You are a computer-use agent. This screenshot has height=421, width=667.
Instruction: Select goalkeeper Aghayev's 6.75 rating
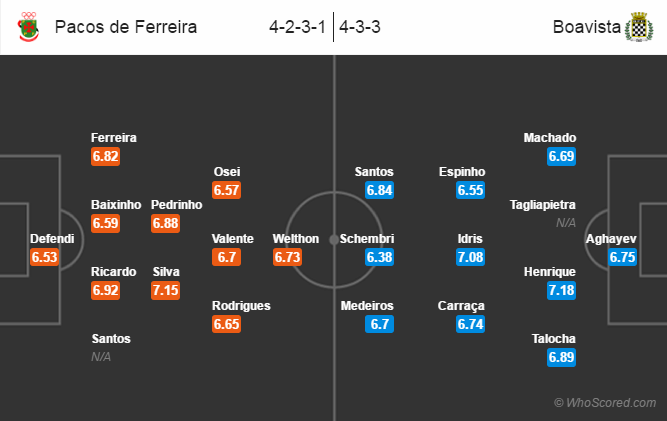(x=622, y=257)
